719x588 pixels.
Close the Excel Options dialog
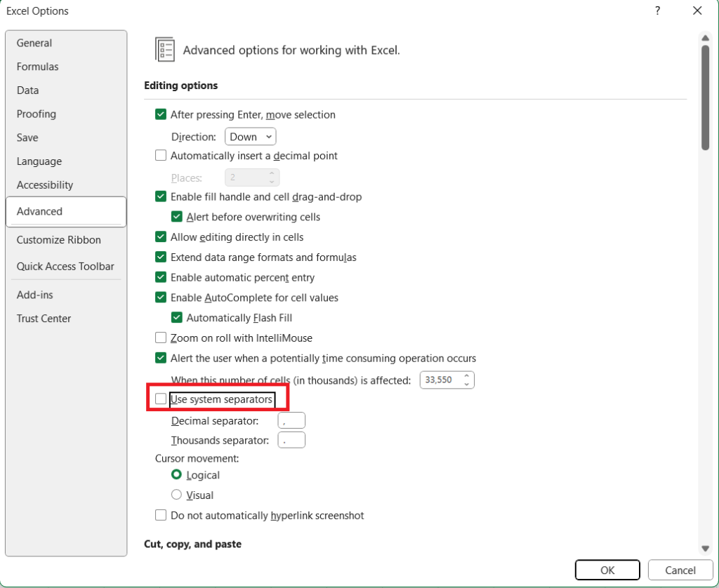pyautogui.click(x=697, y=11)
